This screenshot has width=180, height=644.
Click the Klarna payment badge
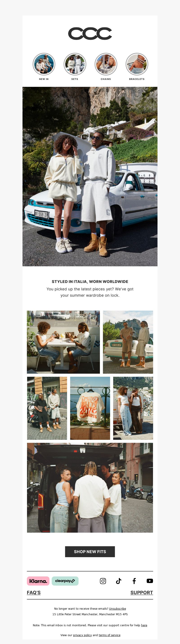(38, 581)
